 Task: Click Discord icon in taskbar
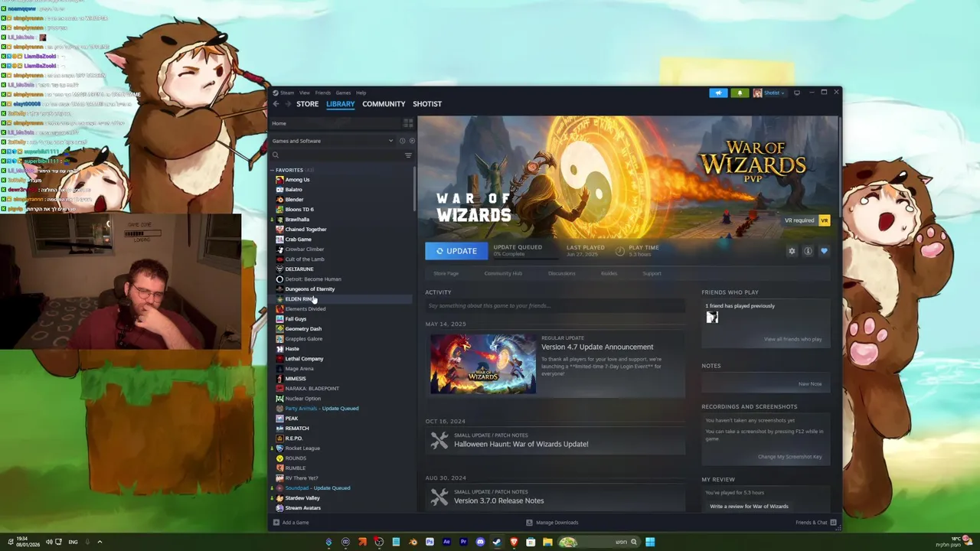(x=480, y=542)
